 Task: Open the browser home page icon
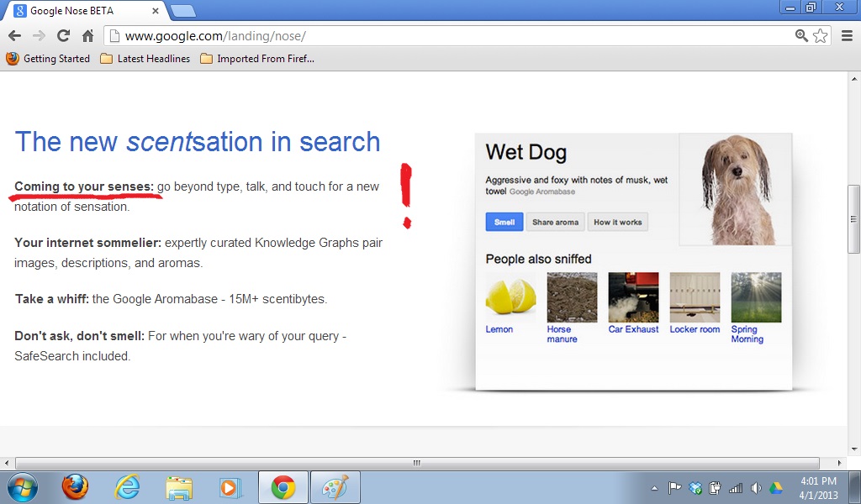click(87, 36)
